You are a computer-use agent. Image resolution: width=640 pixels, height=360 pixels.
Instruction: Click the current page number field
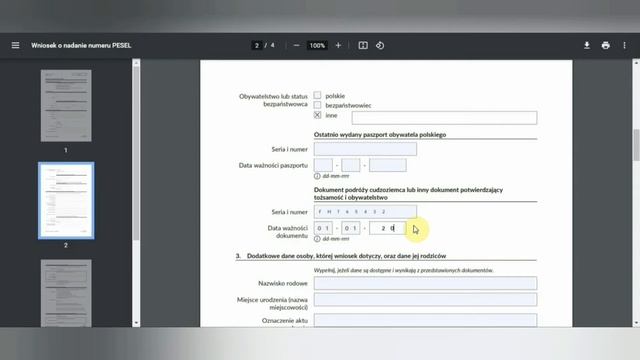click(x=257, y=45)
